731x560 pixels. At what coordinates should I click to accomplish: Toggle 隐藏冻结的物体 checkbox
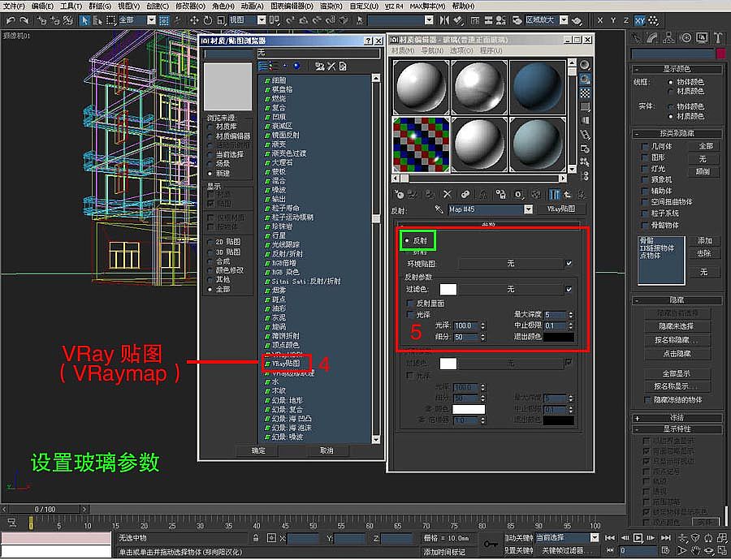(x=649, y=399)
